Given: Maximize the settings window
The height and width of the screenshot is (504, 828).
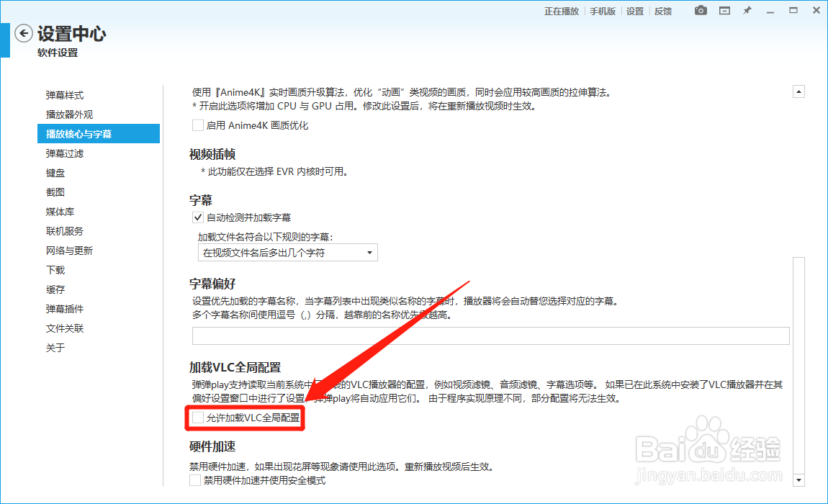Looking at the screenshot, I should [793, 10].
